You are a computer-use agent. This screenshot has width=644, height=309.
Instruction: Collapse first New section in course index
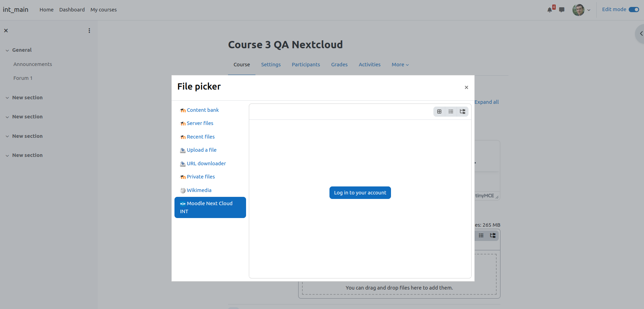pos(7,98)
